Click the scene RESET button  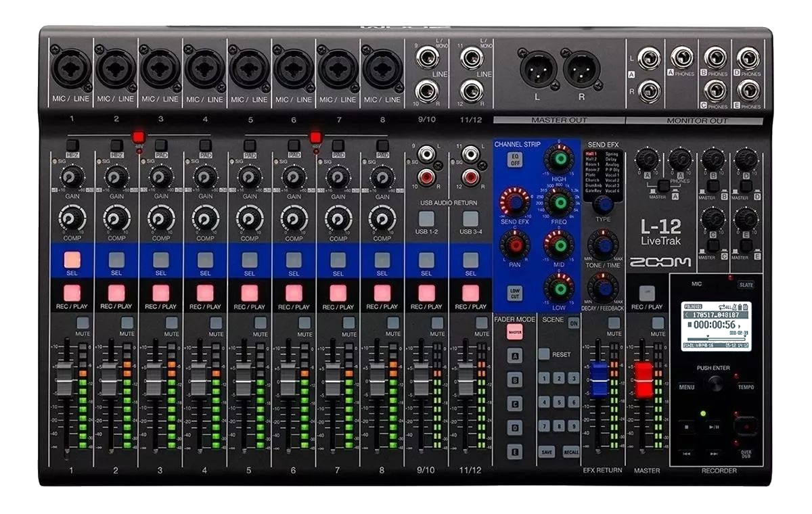(x=544, y=354)
